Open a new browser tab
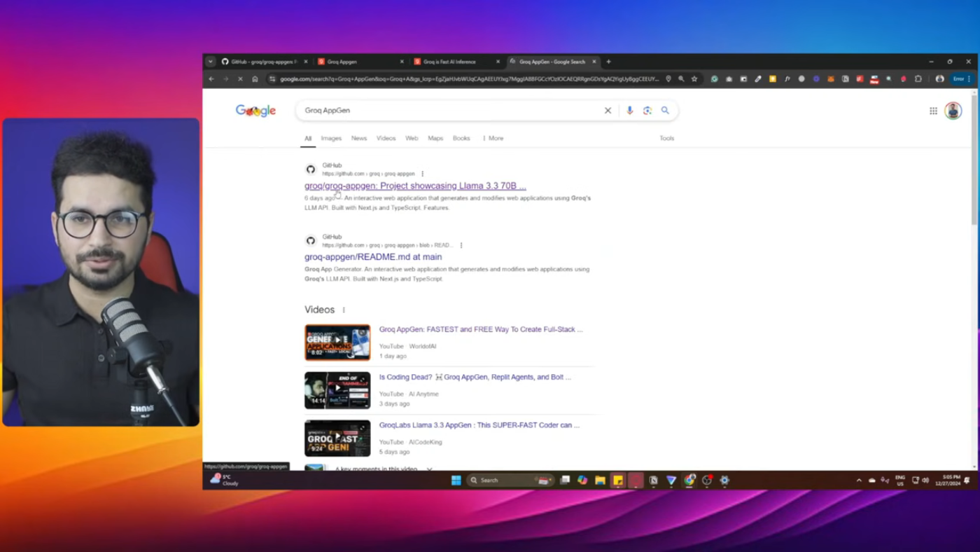The height and width of the screenshot is (552, 980). pyautogui.click(x=608, y=62)
